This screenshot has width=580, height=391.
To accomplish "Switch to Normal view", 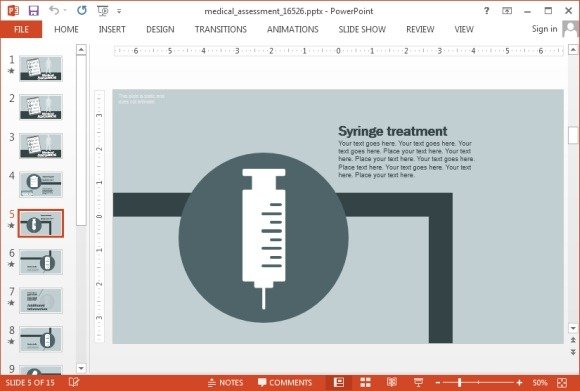I will pyautogui.click(x=338, y=382).
